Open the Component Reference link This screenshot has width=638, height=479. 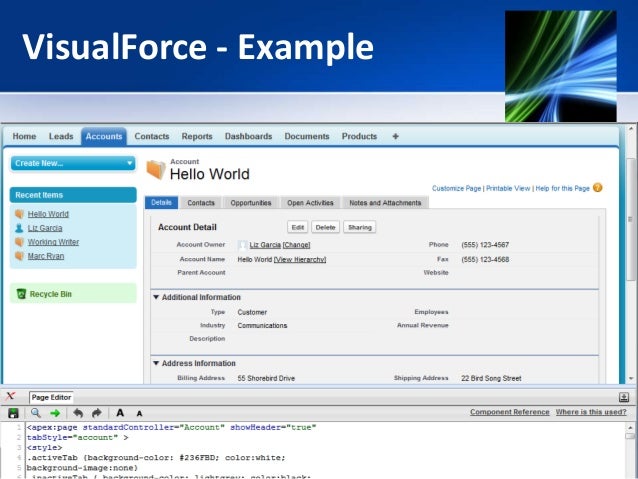pyautogui.click(x=510, y=412)
